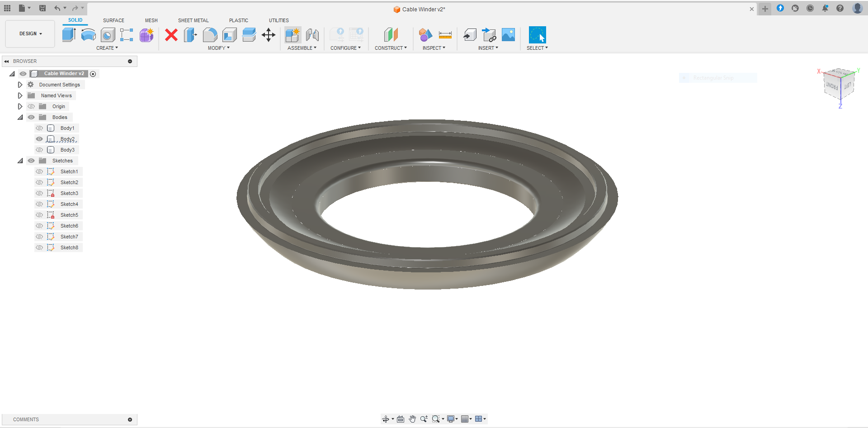Open the user profile avatar
868x428 pixels.
pyautogui.click(x=857, y=8)
